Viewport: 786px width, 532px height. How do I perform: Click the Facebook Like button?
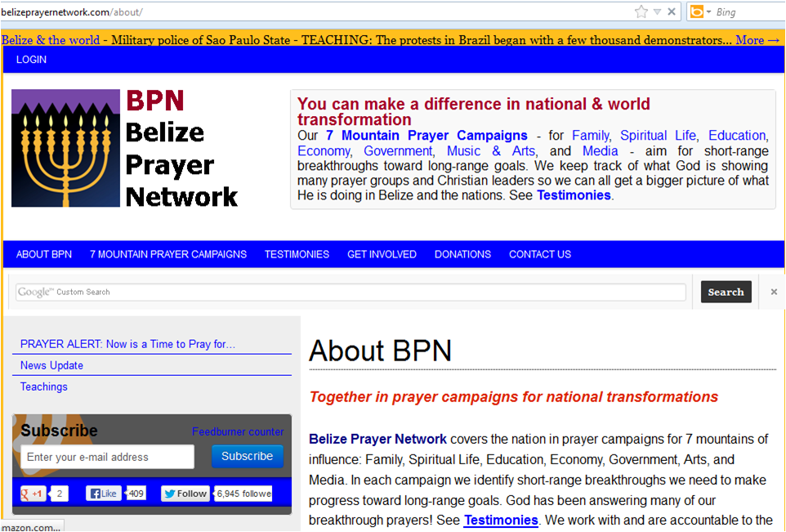coord(104,494)
